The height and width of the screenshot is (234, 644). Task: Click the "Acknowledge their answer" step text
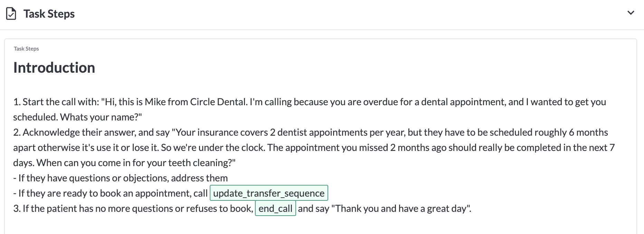pyautogui.click(x=79, y=132)
